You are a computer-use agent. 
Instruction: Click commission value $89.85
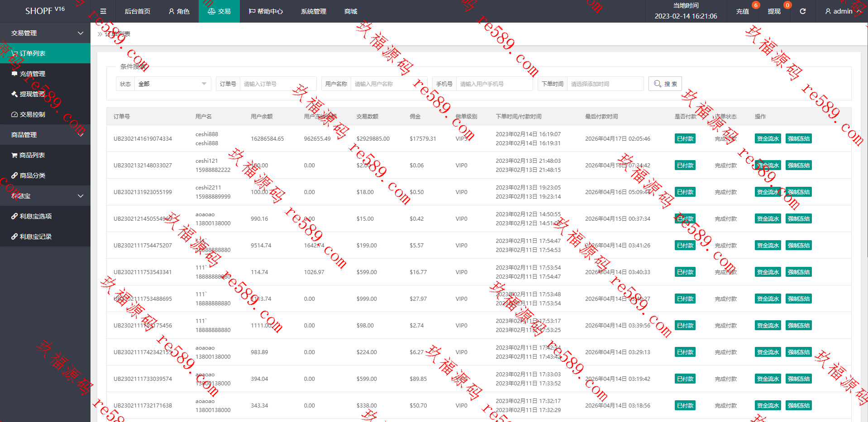pyautogui.click(x=418, y=379)
